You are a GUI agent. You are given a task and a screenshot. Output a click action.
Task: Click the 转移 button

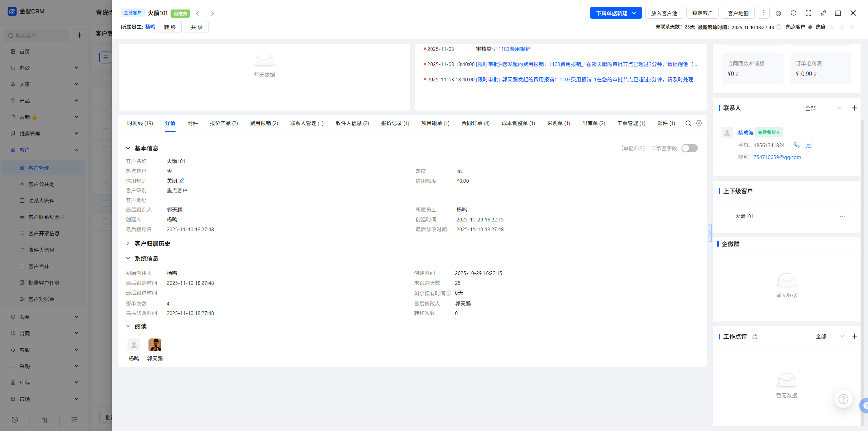pyautogui.click(x=170, y=27)
